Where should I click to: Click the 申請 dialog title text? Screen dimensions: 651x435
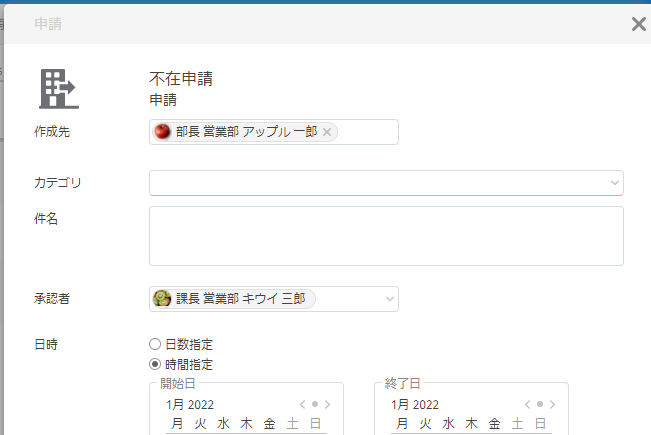click(x=48, y=24)
